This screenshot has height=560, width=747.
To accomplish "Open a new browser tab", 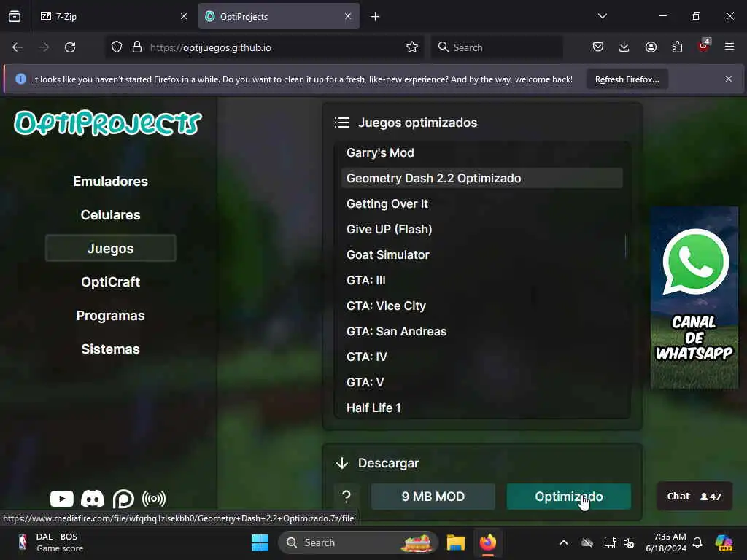I will coord(376,17).
